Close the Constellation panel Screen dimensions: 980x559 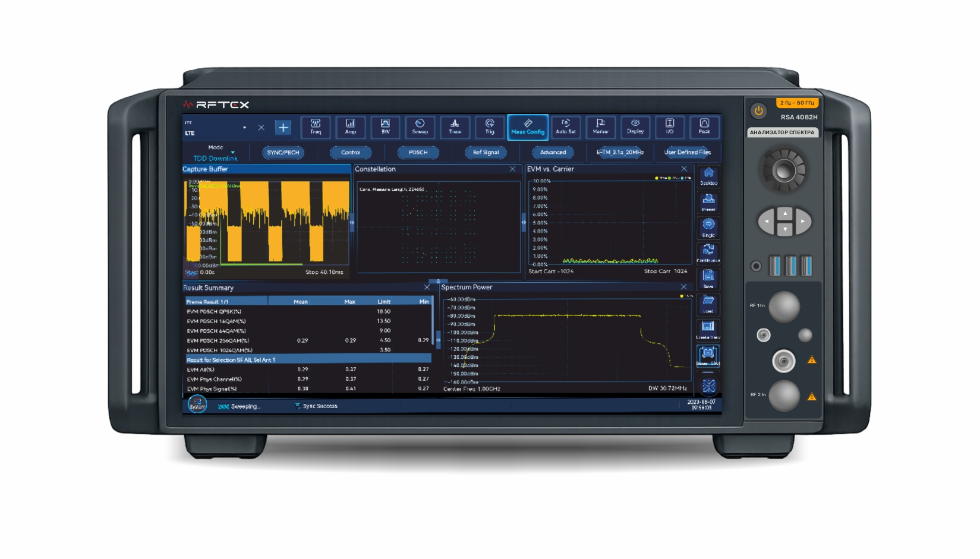(513, 169)
